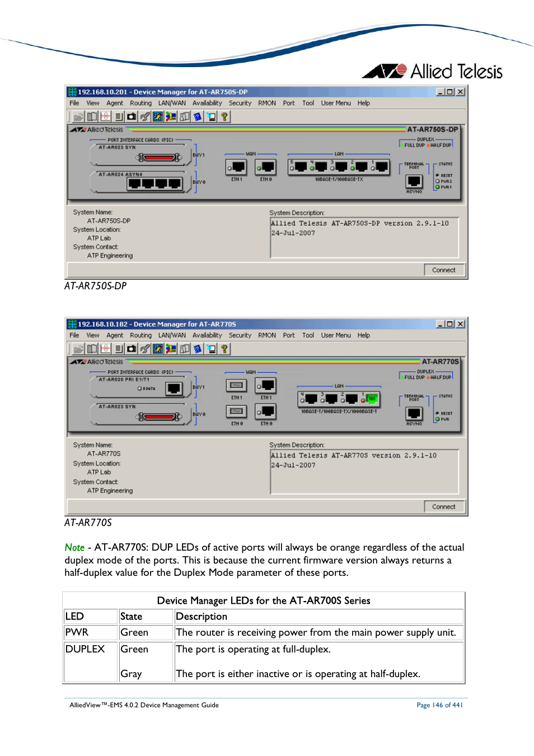Click the red grid table icon in AT-AR750S-DP toolbar
Viewport: 534px width, 756px height.
[105, 116]
